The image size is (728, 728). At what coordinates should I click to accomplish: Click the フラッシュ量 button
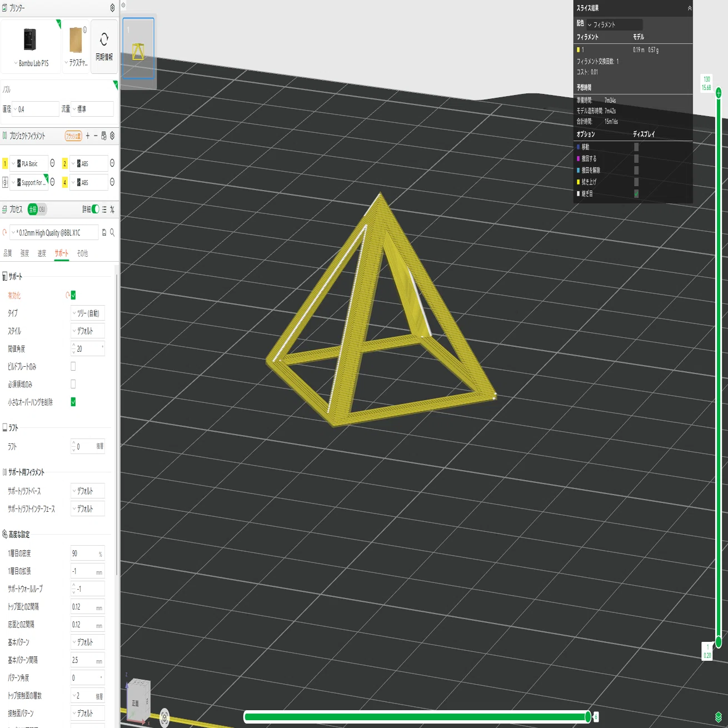coord(73,136)
